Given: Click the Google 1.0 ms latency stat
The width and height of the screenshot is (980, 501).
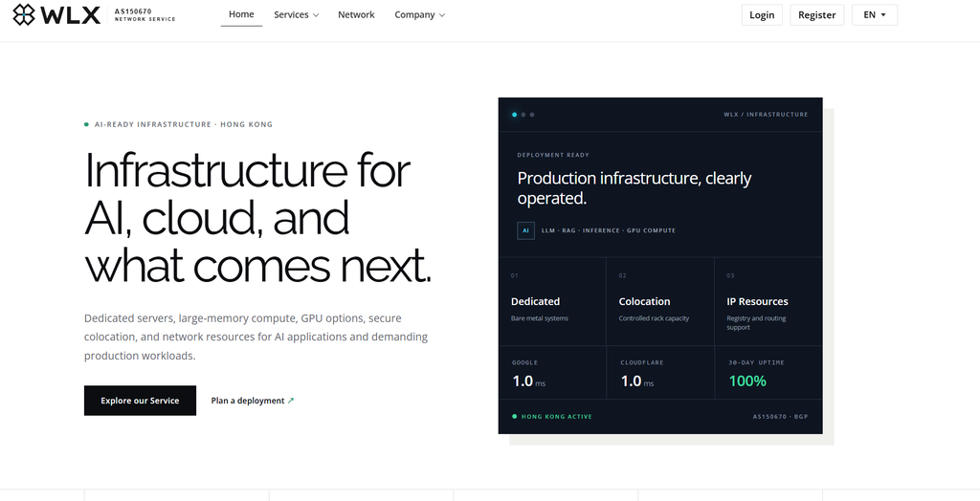Looking at the screenshot, I should [552, 373].
